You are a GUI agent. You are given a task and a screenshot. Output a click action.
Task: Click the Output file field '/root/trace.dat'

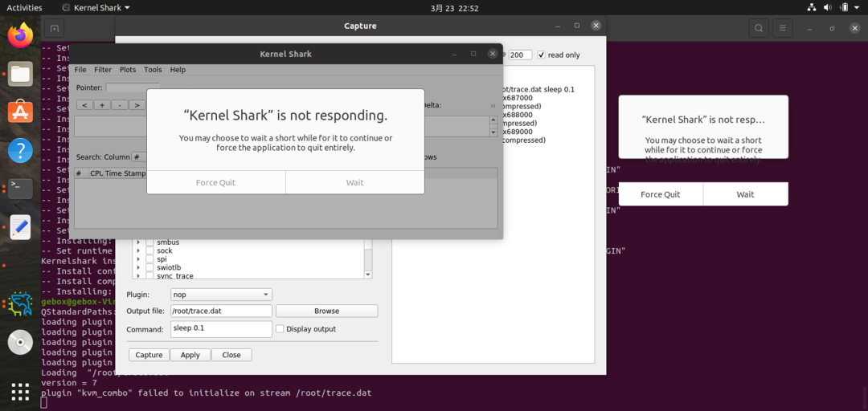click(222, 311)
